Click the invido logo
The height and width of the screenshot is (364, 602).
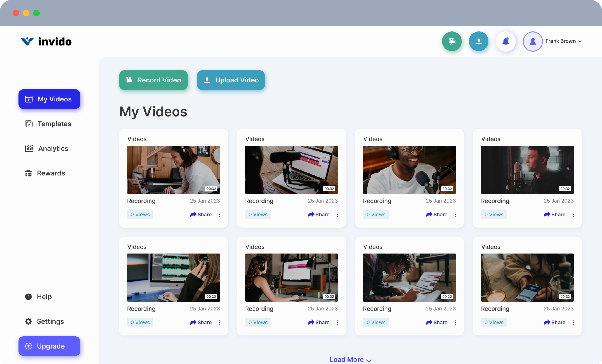click(x=46, y=41)
